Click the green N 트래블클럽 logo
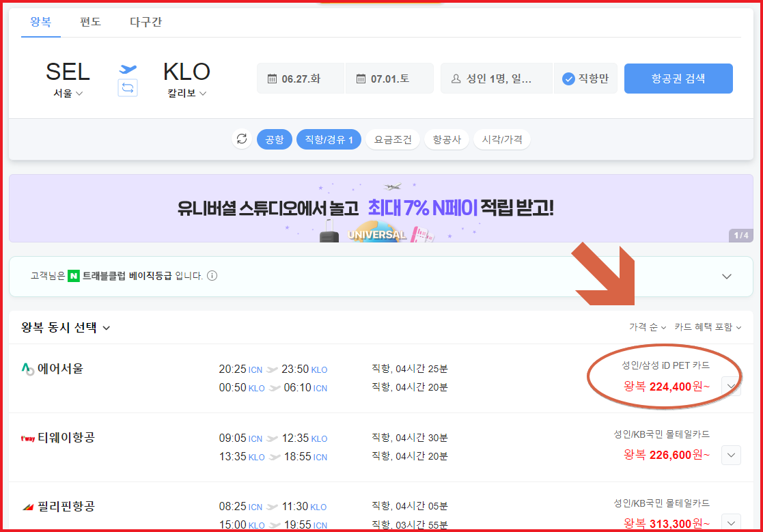Viewport: 763px width, 532px height. pos(74,276)
